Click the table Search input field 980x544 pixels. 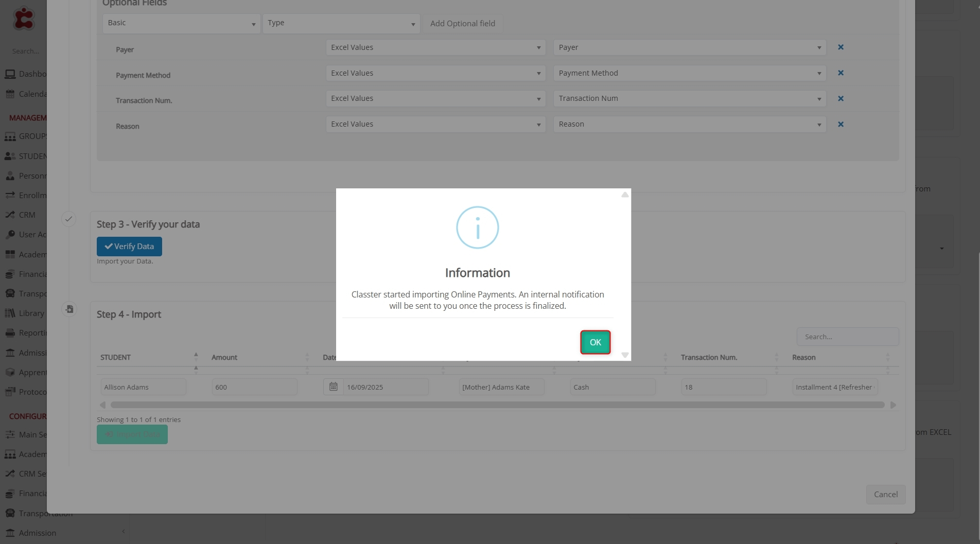click(x=847, y=337)
